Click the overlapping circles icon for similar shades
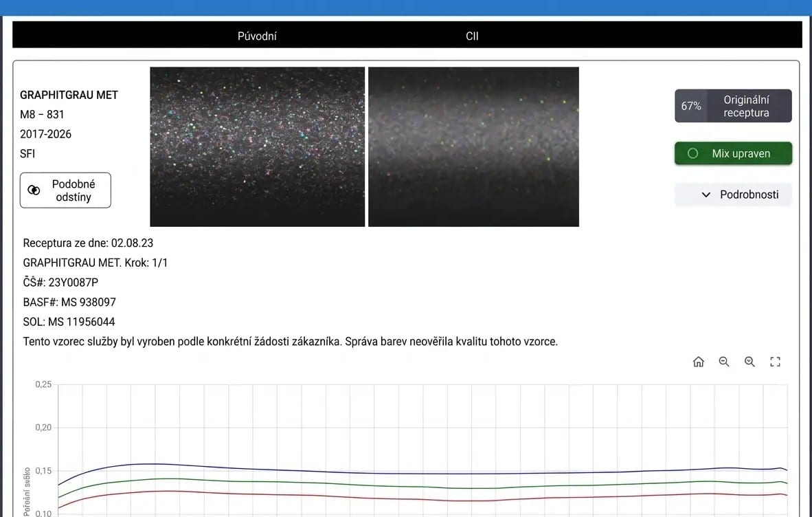Image resolution: width=812 pixels, height=517 pixels. tap(34, 190)
